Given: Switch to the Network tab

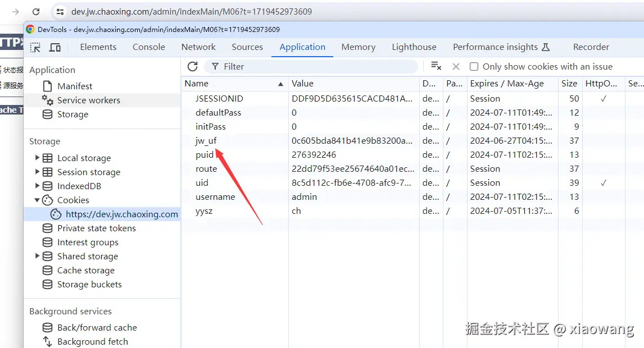Looking at the screenshot, I should point(198,47).
